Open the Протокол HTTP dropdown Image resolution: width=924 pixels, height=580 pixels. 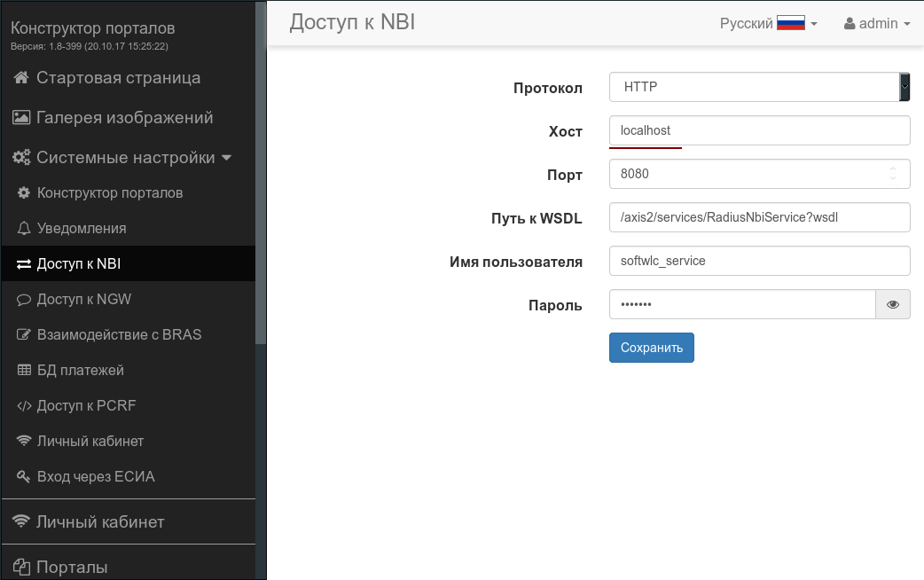[759, 87]
